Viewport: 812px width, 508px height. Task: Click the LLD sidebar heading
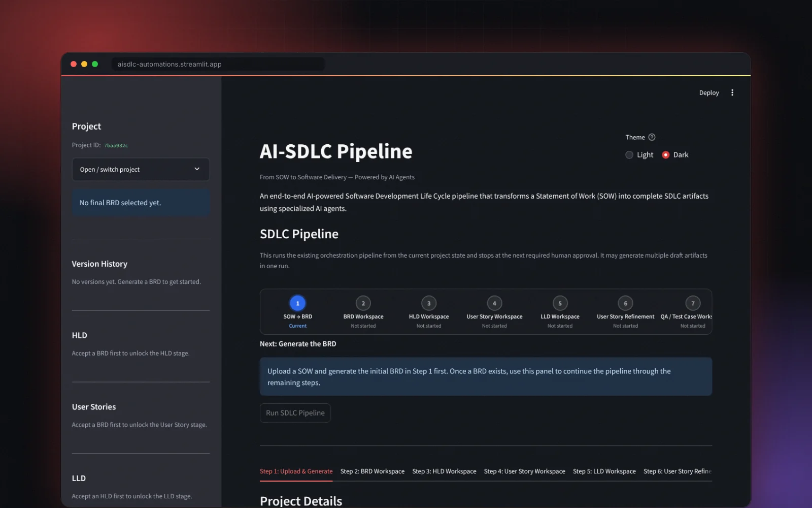[79, 478]
